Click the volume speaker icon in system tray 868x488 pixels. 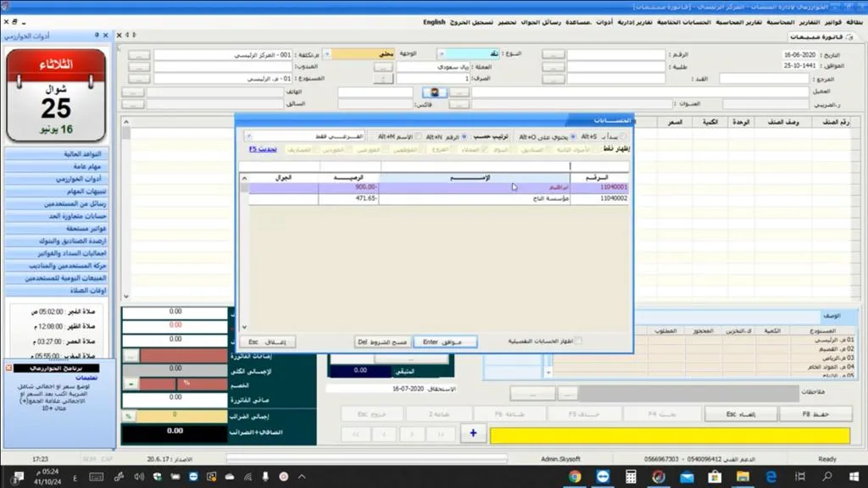click(139, 476)
